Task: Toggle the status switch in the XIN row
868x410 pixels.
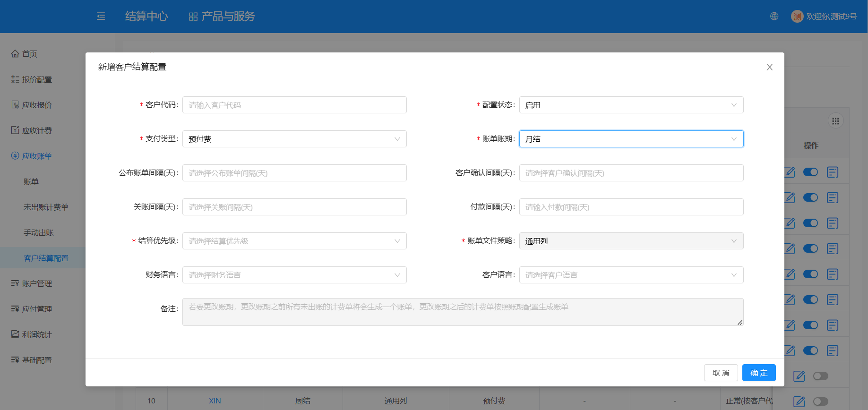Action: coord(821,401)
